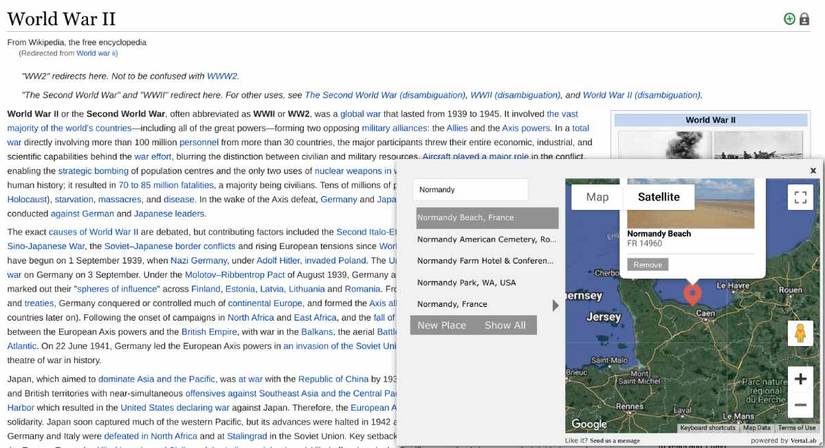825x448 pixels.
Task: Toggle fullscreen view of the map
Action: tap(800, 197)
